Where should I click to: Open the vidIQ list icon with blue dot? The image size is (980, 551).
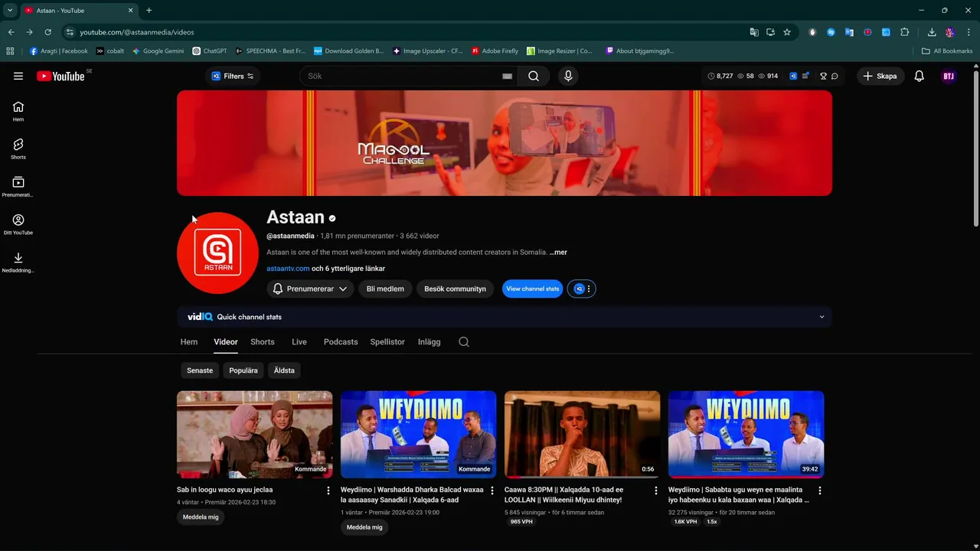click(805, 76)
